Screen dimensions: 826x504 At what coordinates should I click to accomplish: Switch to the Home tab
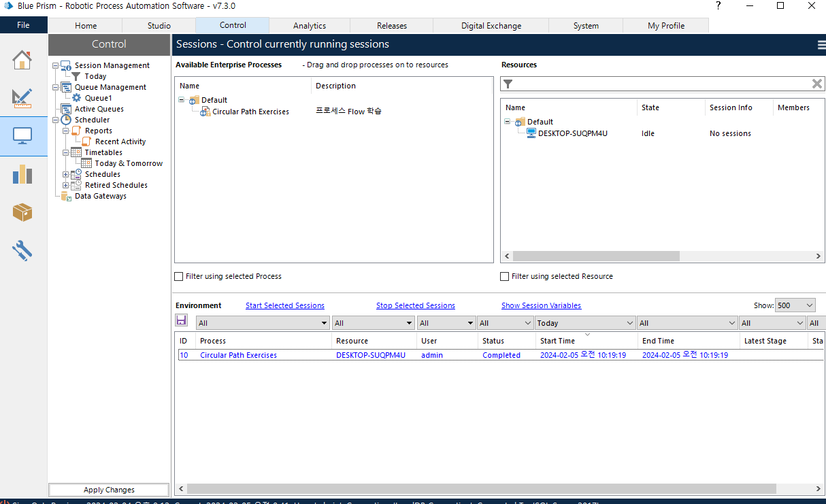coord(86,26)
